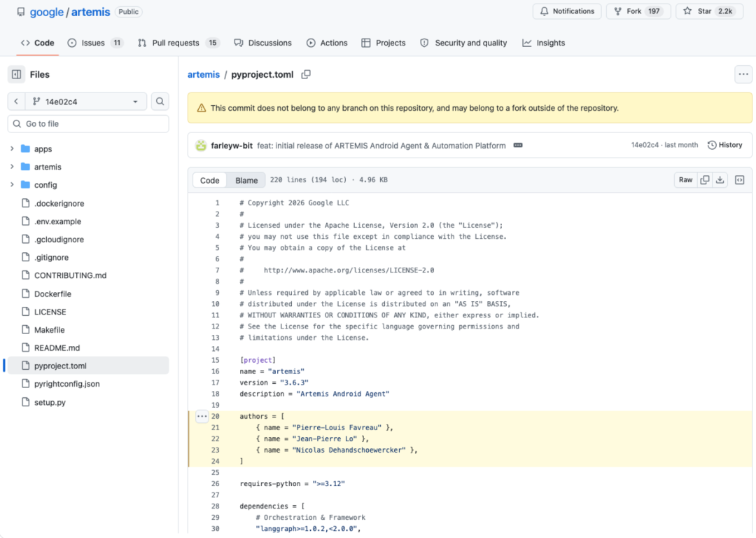Screen dimensions: 756x538
Task: View the Raw file
Action: pos(685,180)
